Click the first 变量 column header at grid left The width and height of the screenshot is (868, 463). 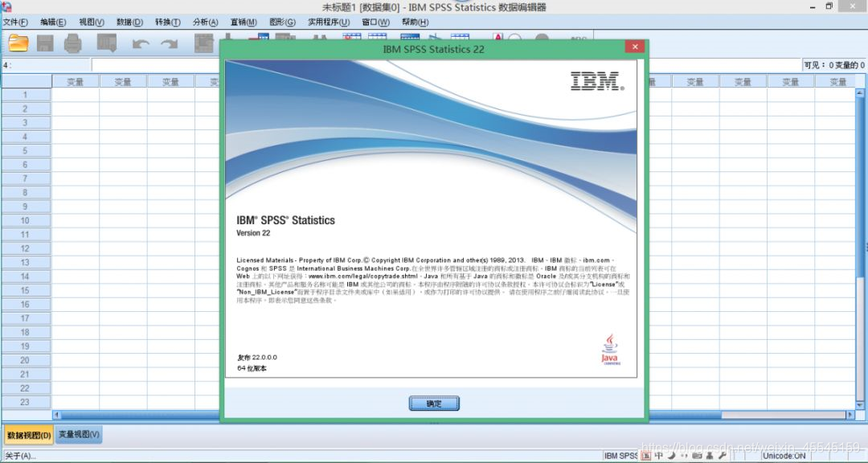(x=76, y=81)
